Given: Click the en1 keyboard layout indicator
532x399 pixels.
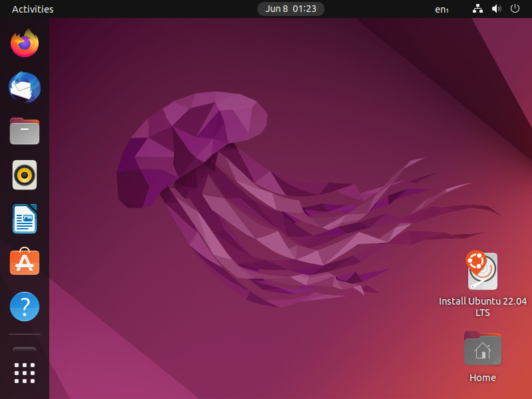Looking at the screenshot, I should tap(442, 9).
